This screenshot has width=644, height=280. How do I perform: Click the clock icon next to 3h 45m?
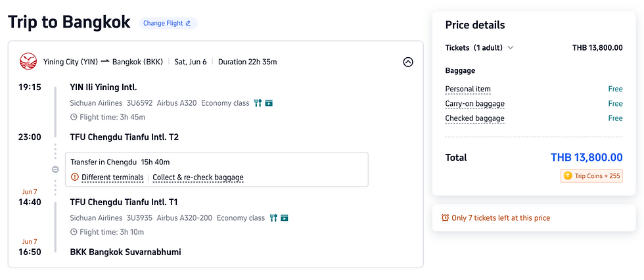[74, 117]
